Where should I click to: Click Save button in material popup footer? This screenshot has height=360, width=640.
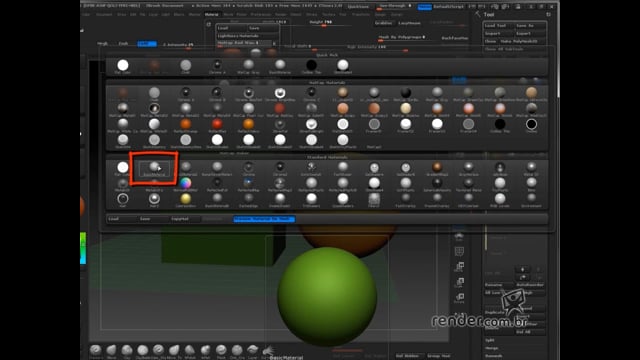point(153,219)
